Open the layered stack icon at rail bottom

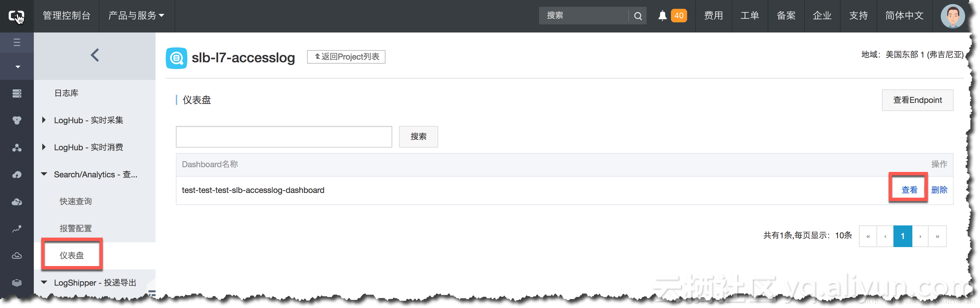17,283
